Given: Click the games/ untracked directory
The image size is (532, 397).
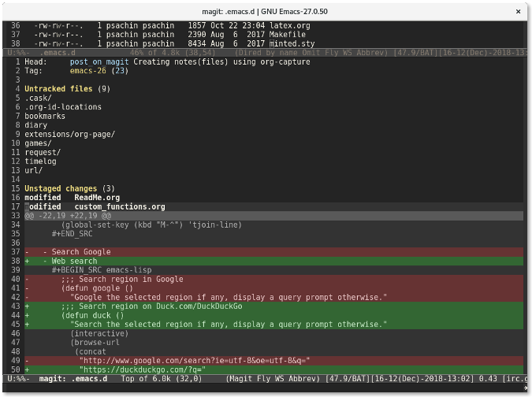Looking at the screenshot, I should [38, 143].
